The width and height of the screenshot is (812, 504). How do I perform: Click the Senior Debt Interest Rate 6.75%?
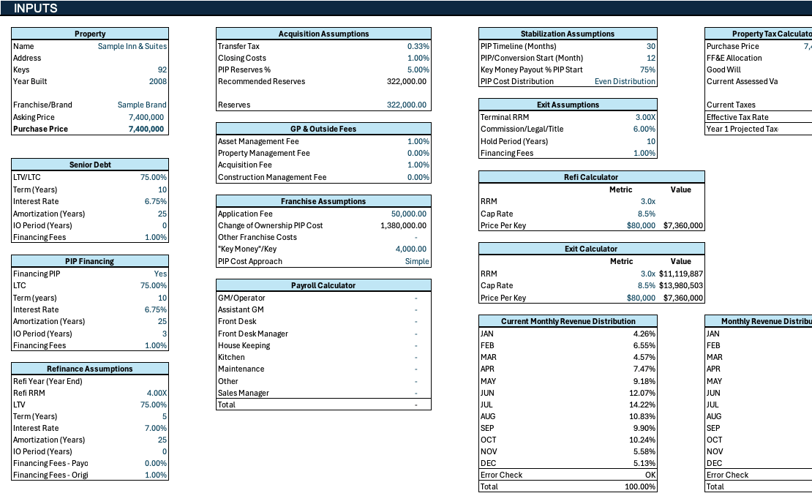tap(155, 201)
